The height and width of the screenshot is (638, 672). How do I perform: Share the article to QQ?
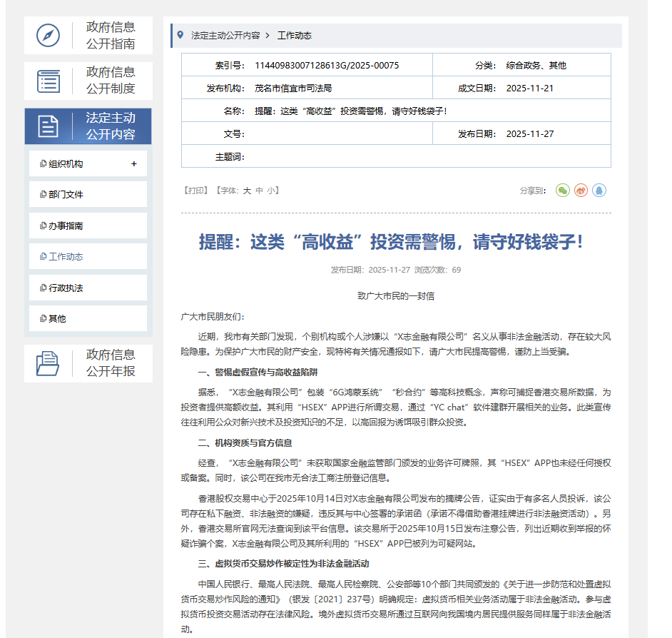click(x=599, y=191)
